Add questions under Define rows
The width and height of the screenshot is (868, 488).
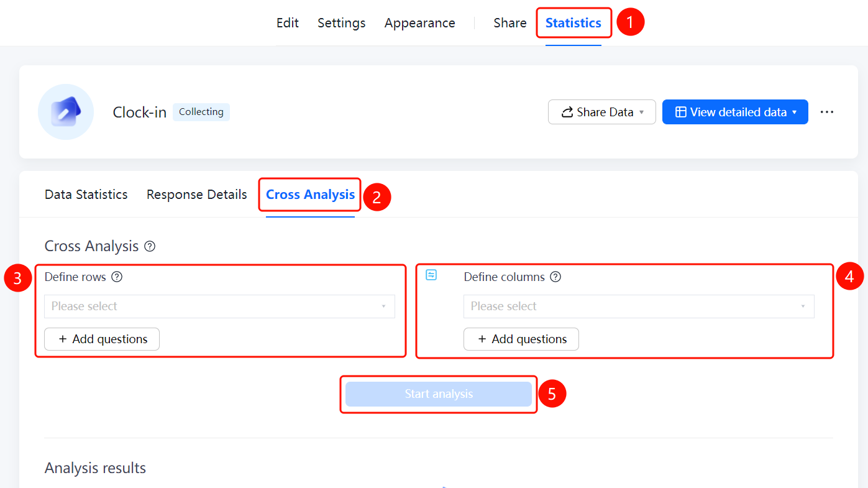tap(102, 339)
